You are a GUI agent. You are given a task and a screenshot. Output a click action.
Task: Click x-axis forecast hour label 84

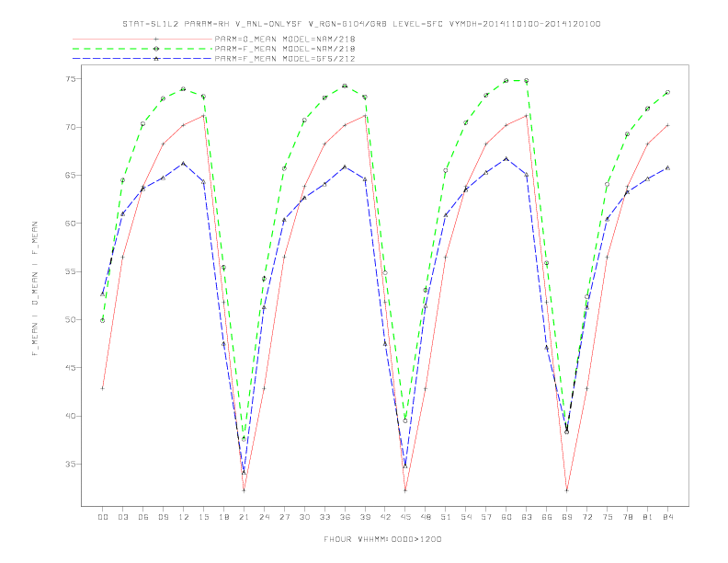pos(668,517)
